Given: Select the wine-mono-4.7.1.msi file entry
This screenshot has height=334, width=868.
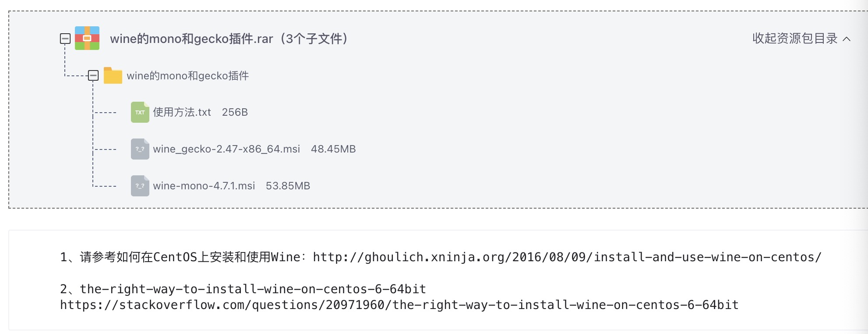Looking at the screenshot, I should tap(204, 186).
